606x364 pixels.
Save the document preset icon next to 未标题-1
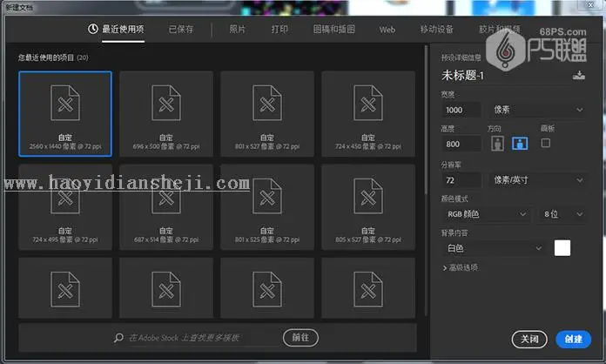point(578,75)
